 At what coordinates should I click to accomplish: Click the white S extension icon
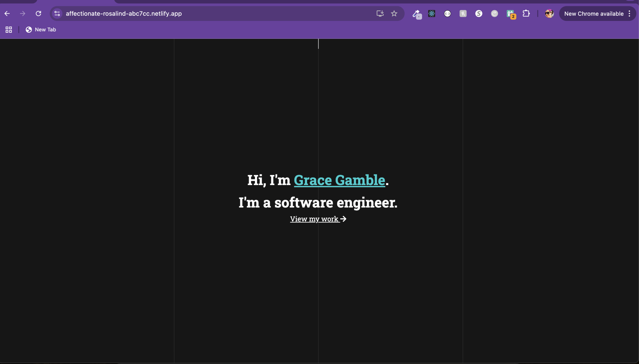point(479,13)
